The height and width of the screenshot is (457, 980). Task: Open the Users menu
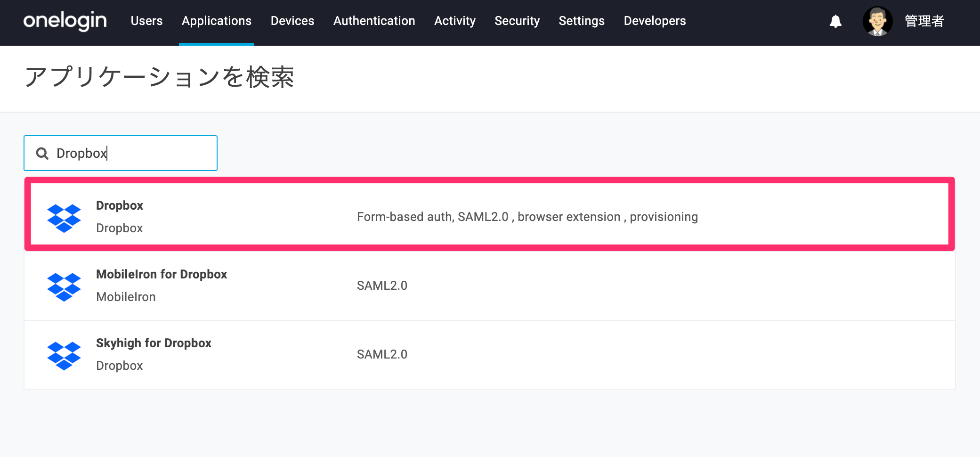[x=146, y=21]
